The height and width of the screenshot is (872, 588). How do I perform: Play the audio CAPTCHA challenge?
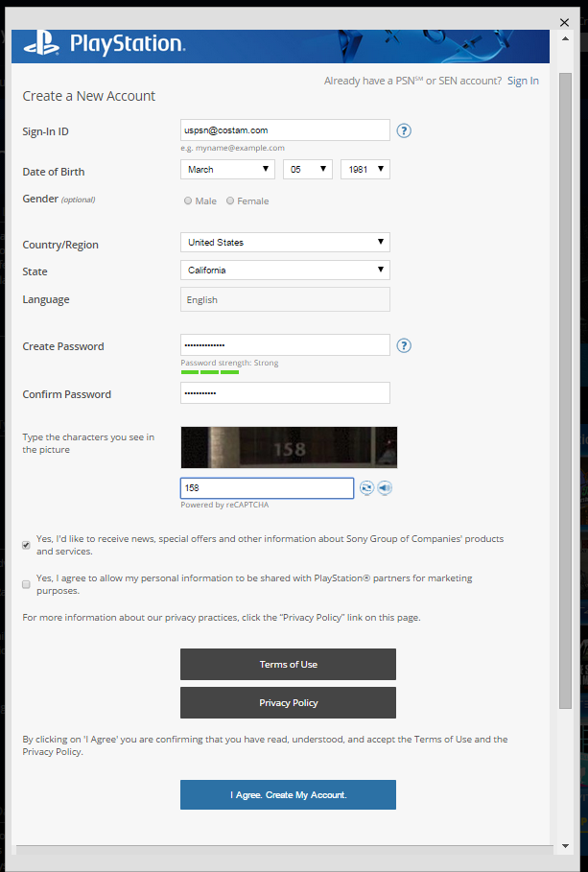pyautogui.click(x=385, y=488)
